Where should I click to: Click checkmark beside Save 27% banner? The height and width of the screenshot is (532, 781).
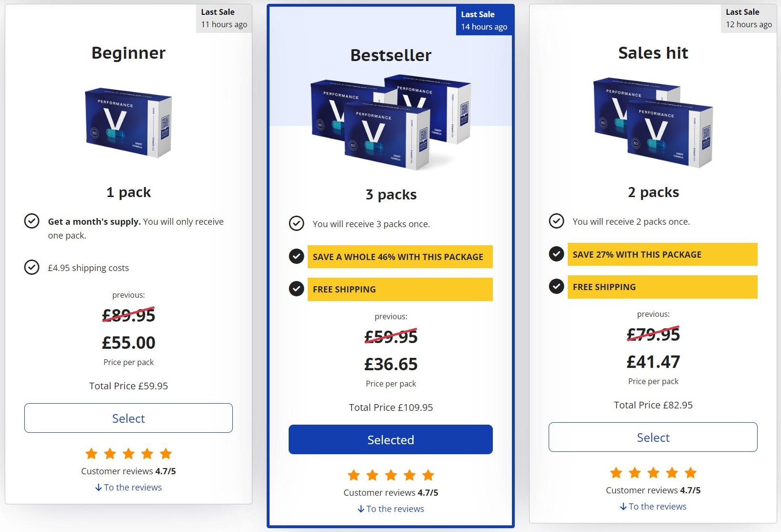[556, 254]
